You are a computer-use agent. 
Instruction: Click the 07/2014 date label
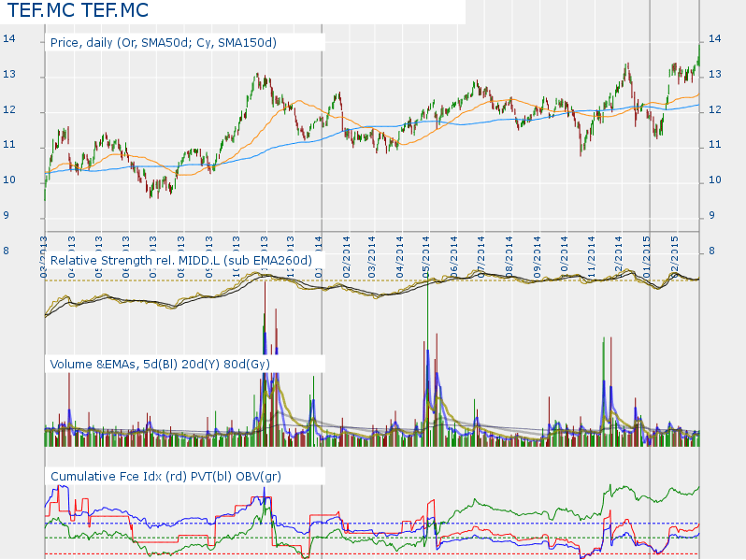(x=481, y=257)
